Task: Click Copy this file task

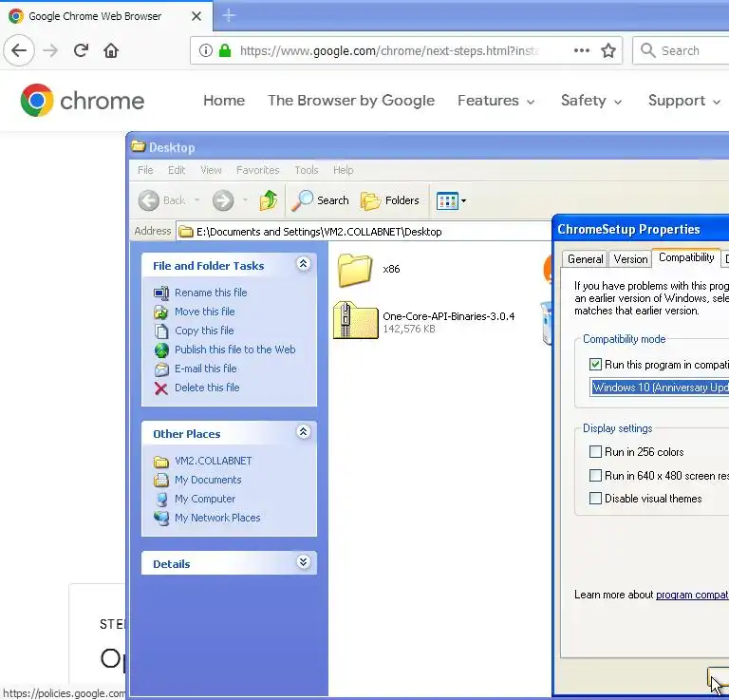Action: tap(204, 331)
